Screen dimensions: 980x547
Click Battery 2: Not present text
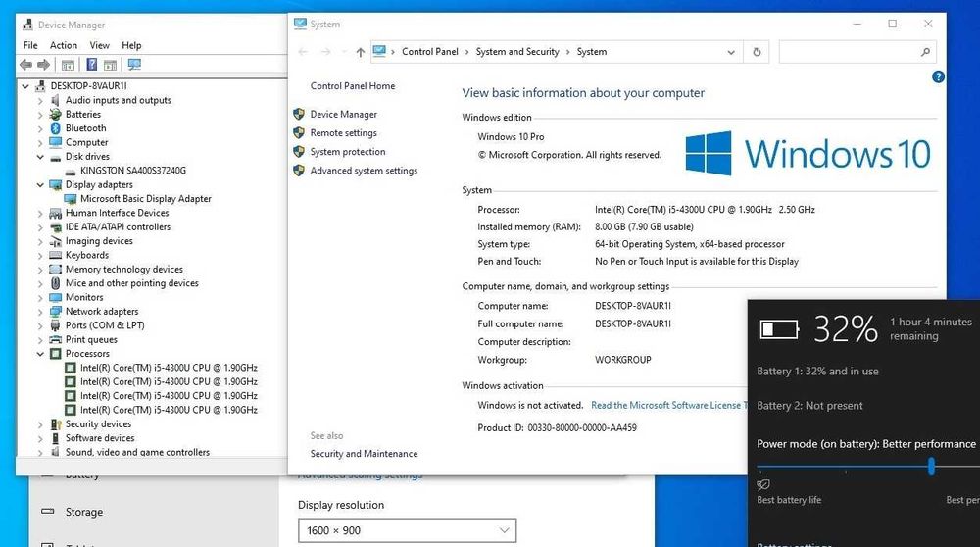pyautogui.click(x=809, y=406)
